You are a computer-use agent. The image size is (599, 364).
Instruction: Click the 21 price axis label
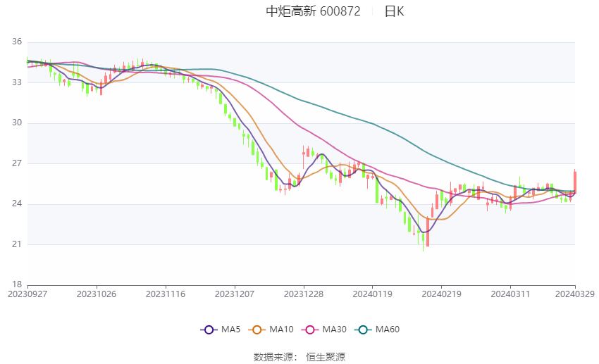17,244
